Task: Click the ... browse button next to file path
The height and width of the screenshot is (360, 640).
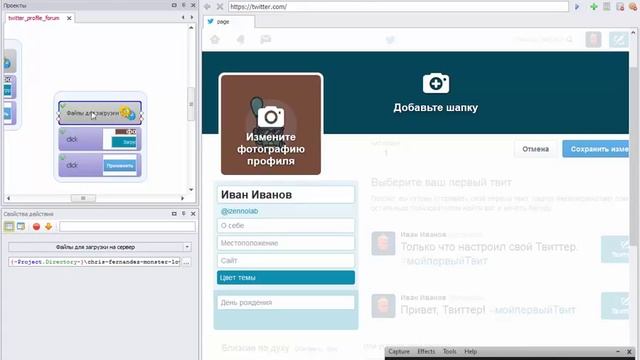Action: [186, 262]
